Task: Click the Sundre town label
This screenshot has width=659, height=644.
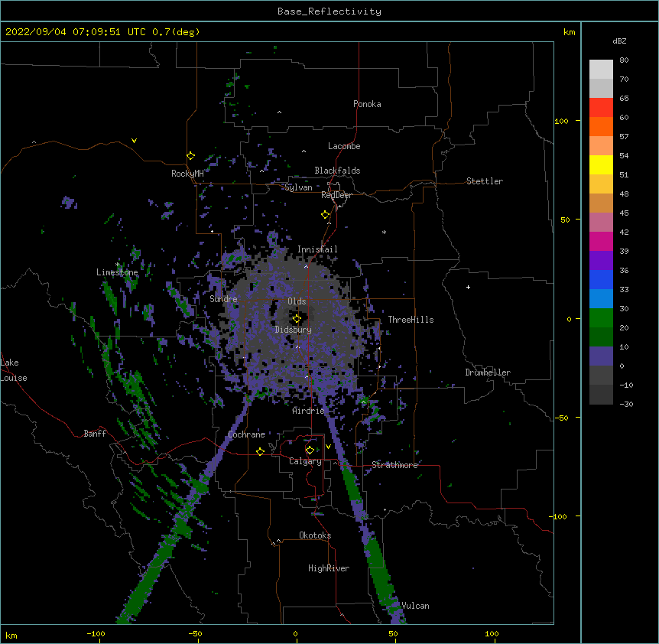Action: point(223,299)
